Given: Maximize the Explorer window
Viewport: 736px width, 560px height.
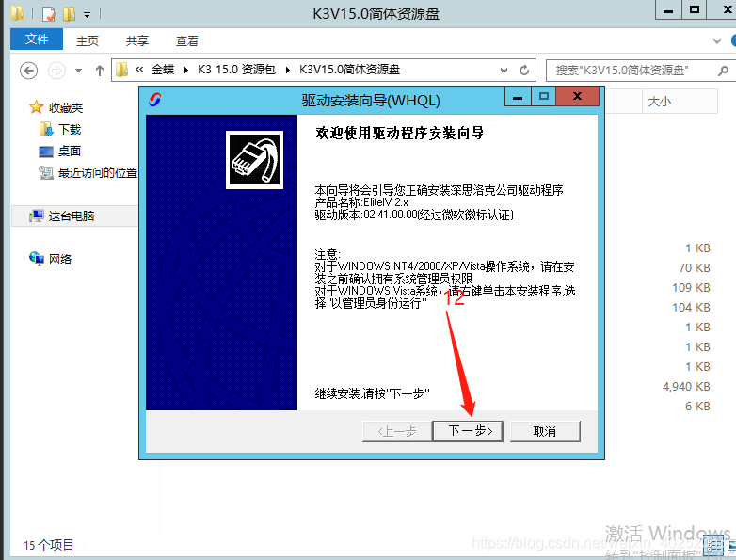Looking at the screenshot, I should coord(694,9).
